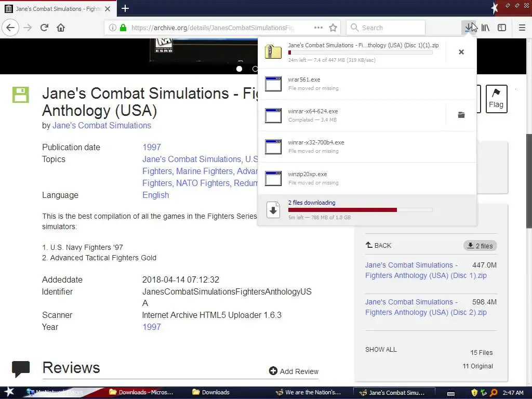
Task: Go back to the previous page
Action: coord(10,28)
